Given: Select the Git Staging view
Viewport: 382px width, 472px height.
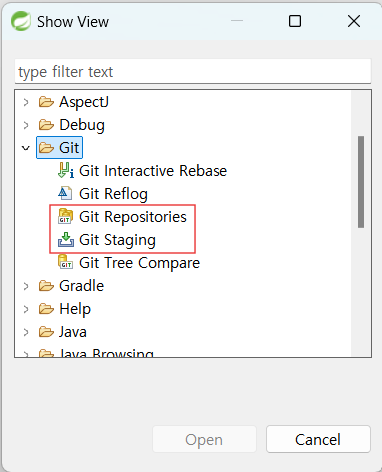Looking at the screenshot, I should point(117,240).
